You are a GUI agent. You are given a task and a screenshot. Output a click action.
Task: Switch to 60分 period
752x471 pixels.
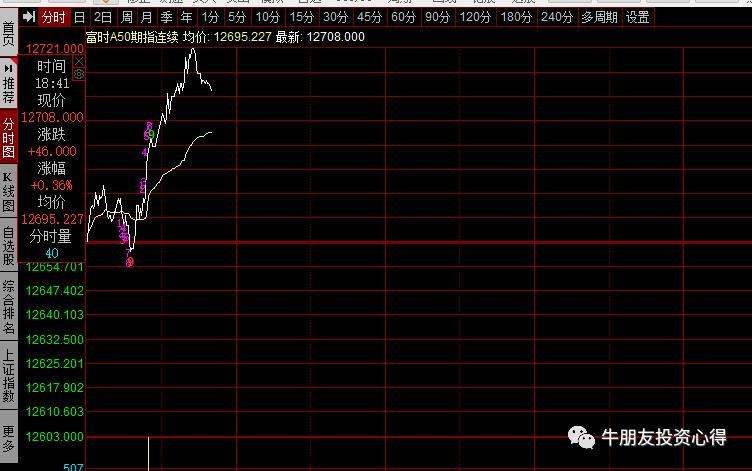point(403,18)
